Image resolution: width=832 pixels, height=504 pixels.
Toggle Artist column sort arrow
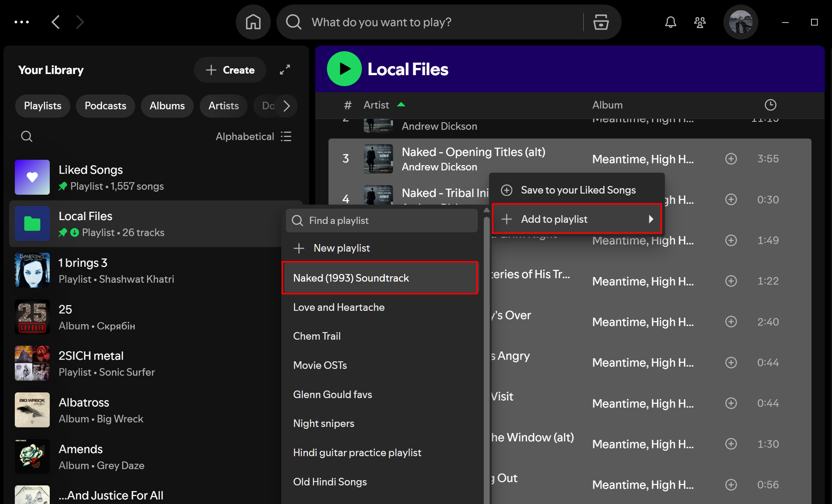(x=401, y=105)
